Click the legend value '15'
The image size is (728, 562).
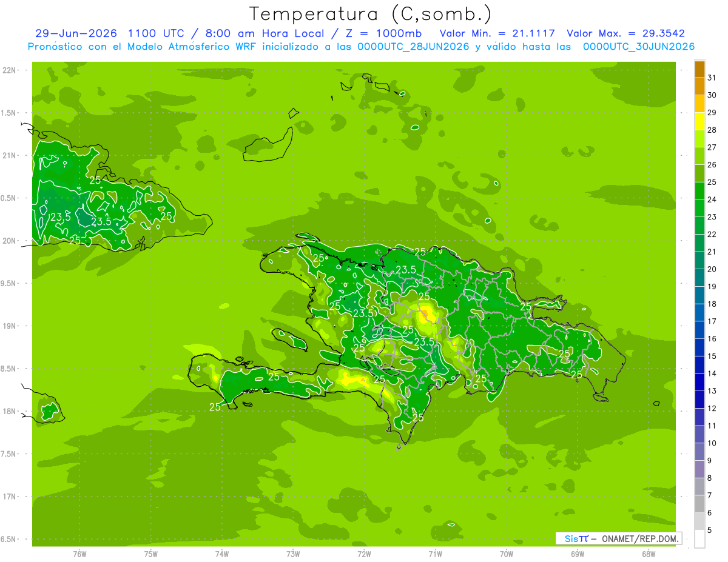(x=712, y=356)
